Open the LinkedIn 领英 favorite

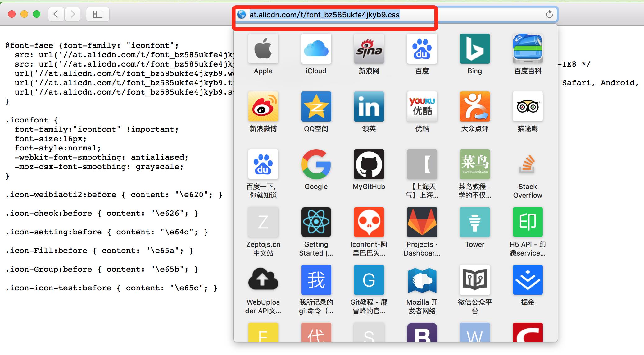(x=369, y=107)
